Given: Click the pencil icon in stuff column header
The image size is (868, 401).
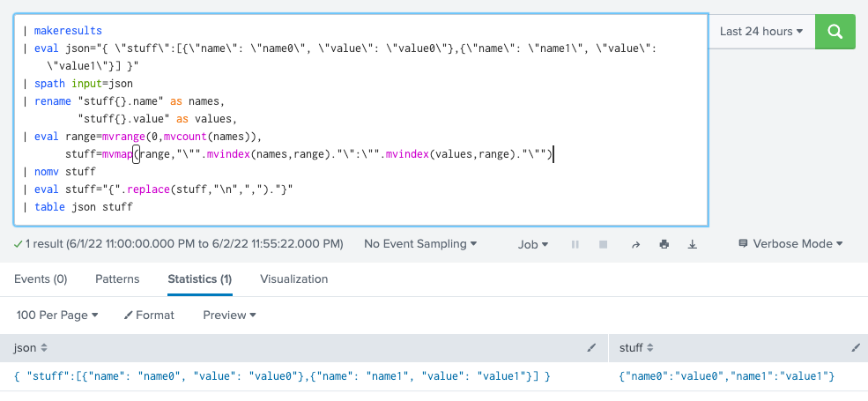Looking at the screenshot, I should tap(854, 349).
